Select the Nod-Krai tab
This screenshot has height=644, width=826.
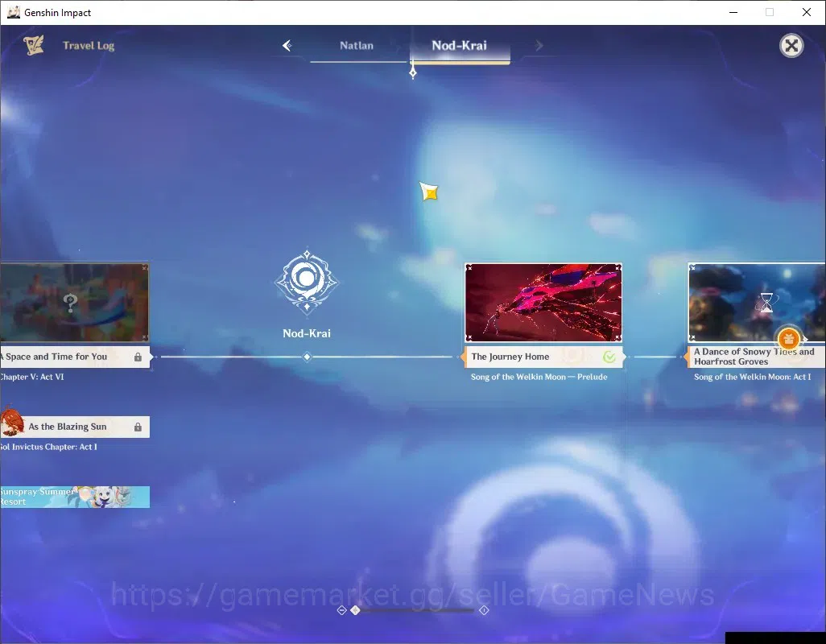460,46
